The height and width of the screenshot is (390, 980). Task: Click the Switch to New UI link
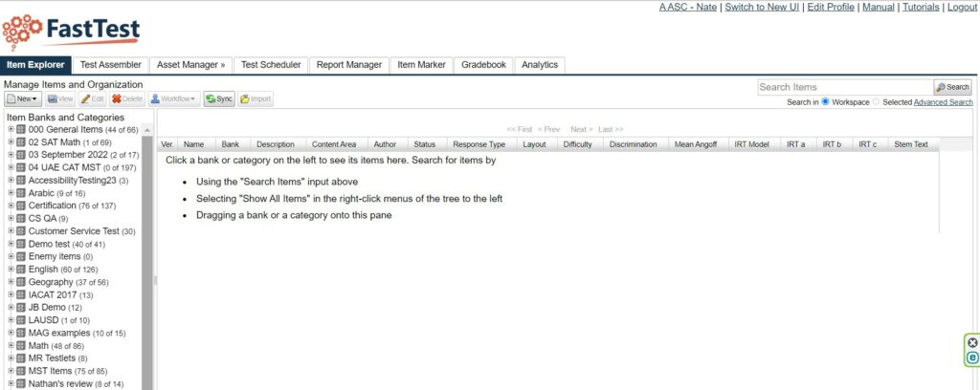point(762,8)
